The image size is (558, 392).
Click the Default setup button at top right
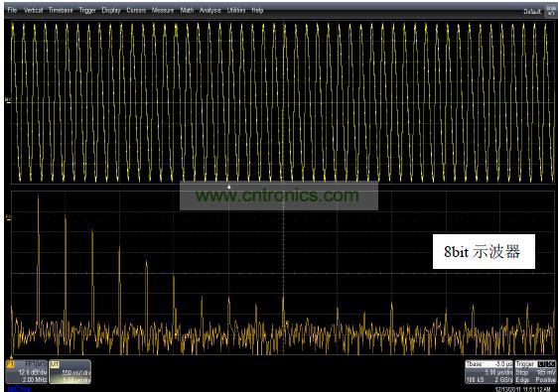(532, 11)
